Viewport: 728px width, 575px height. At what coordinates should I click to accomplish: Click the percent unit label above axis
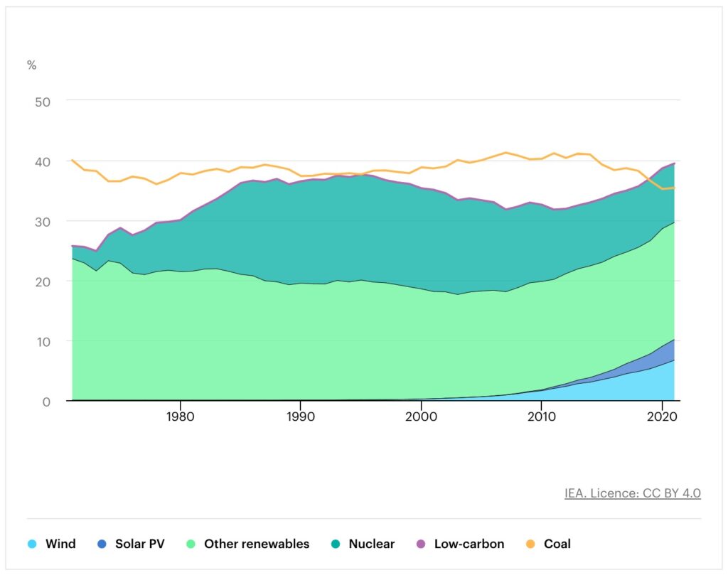tap(31, 65)
